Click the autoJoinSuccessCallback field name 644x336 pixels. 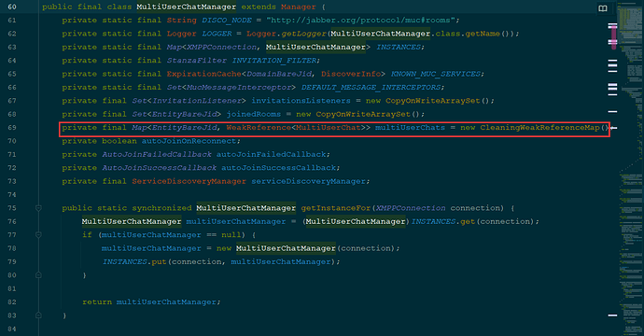(278, 168)
